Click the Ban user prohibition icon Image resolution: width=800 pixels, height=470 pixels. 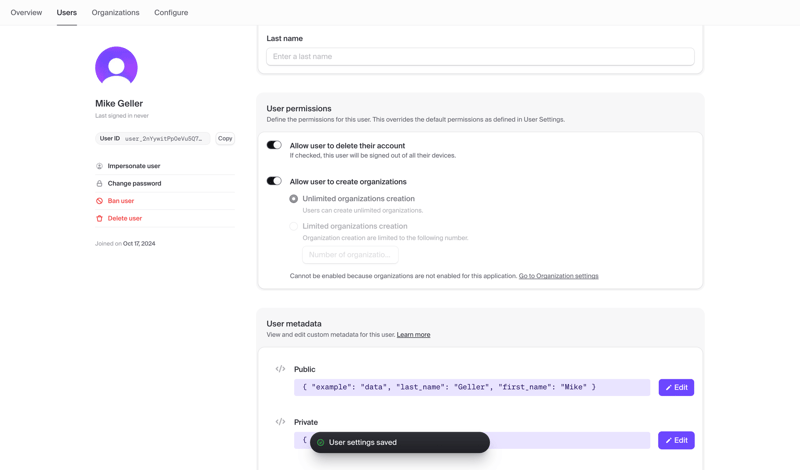click(99, 201)
